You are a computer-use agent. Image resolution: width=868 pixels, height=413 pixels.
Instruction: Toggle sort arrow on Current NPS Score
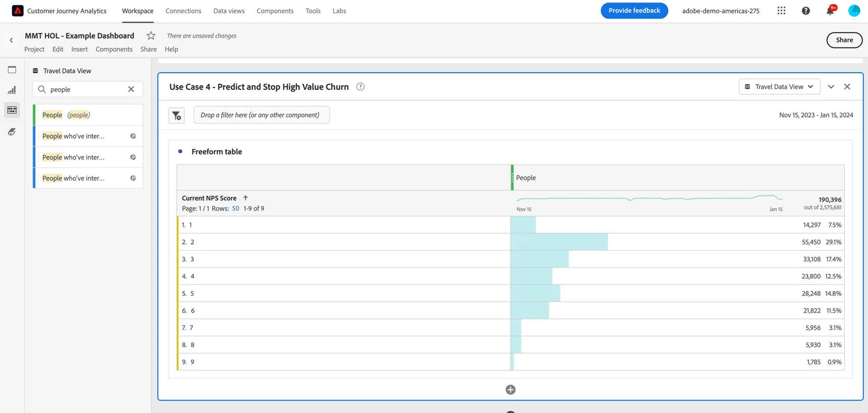click(x=245, y=198)
